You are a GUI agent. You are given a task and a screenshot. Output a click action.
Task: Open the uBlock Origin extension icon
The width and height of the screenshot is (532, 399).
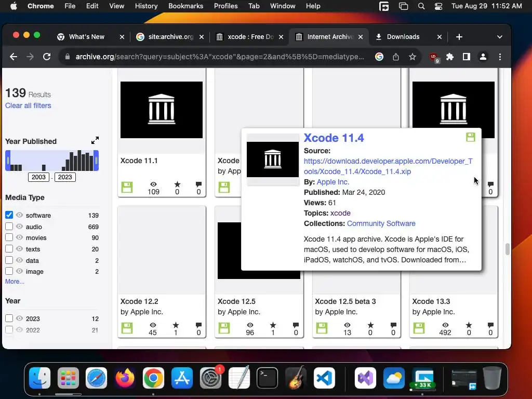tap(434, 57)
